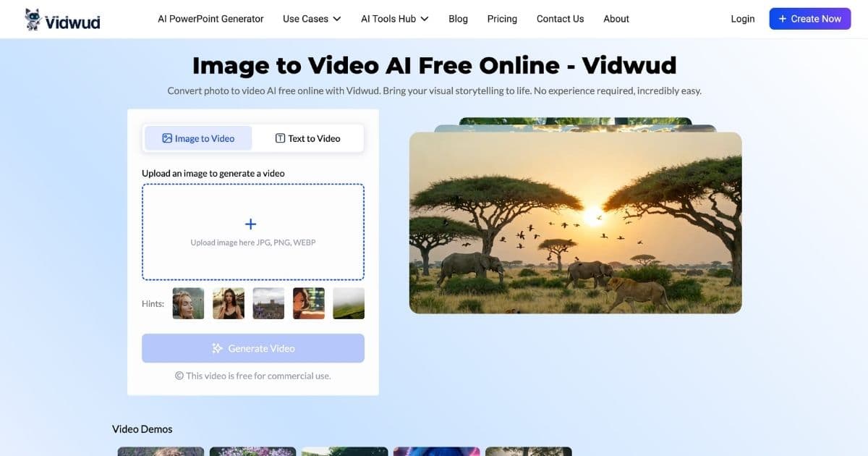This screenshot has width=868, height=456.
Task: Pick the green hills hint thumbnail
Action: click(349, 303)
